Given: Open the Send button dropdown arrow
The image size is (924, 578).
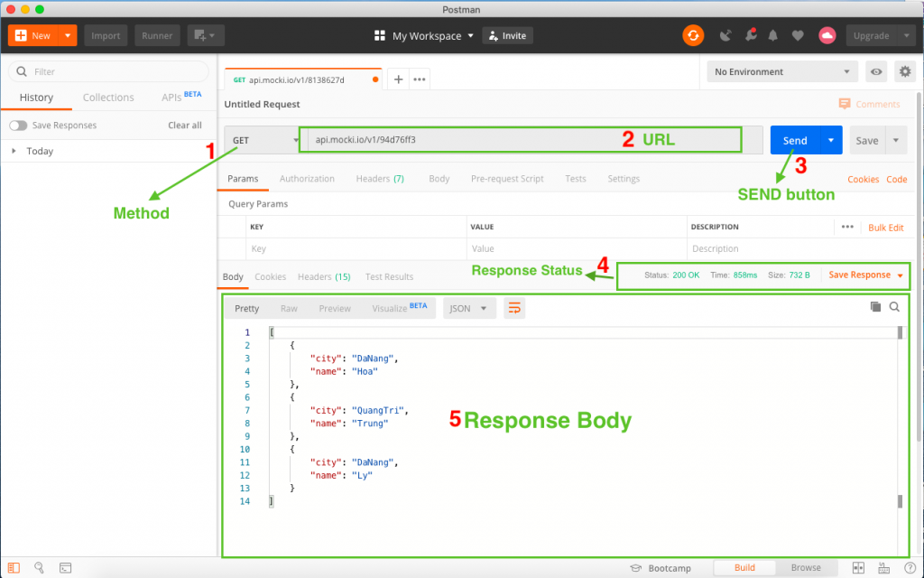Looking at the screenshot, I should (831, 140).
